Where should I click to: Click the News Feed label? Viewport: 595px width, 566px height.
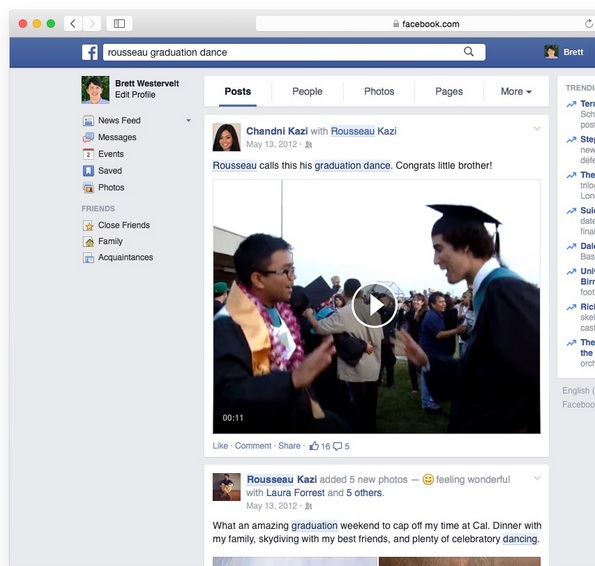point(119,121)
